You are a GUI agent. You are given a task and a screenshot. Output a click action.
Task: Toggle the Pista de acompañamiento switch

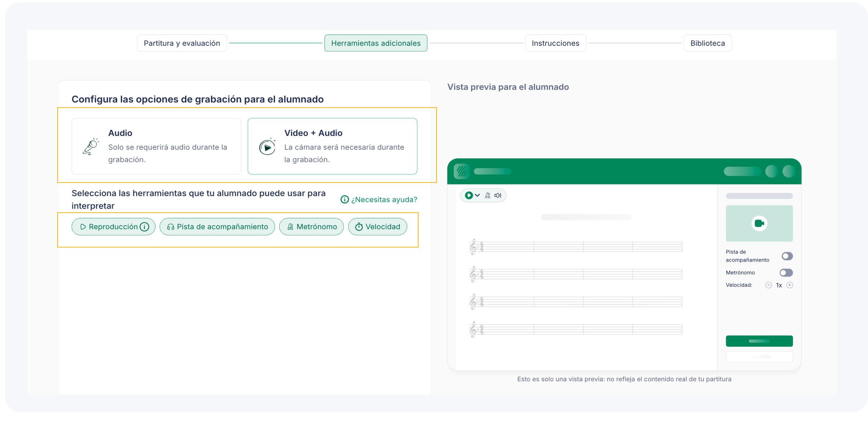pyautogui.click(x=787, y=256)
